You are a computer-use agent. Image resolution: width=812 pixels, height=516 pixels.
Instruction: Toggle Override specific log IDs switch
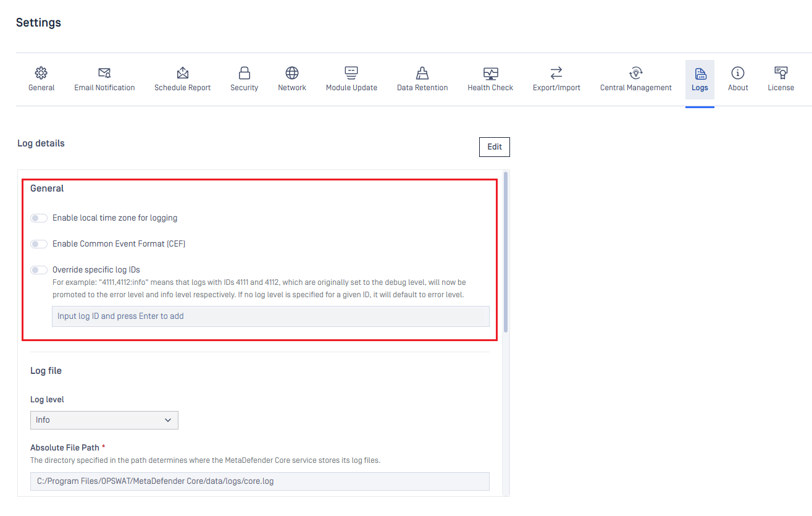click(x=39, y=270)
